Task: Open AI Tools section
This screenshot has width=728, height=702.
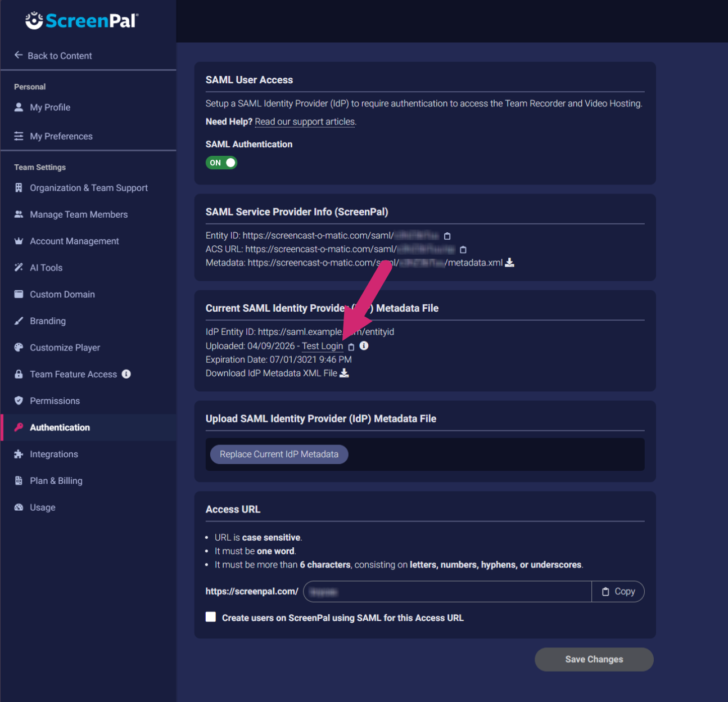Action: [x=46, y=268]
